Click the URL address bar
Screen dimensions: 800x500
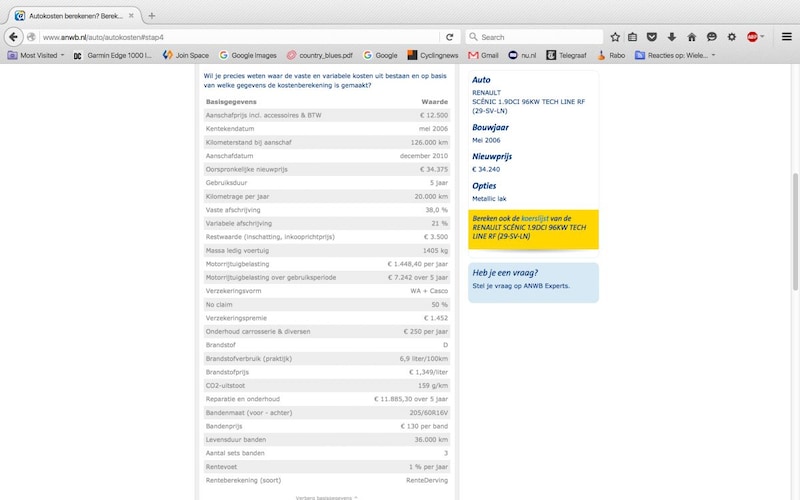[239, 37]
